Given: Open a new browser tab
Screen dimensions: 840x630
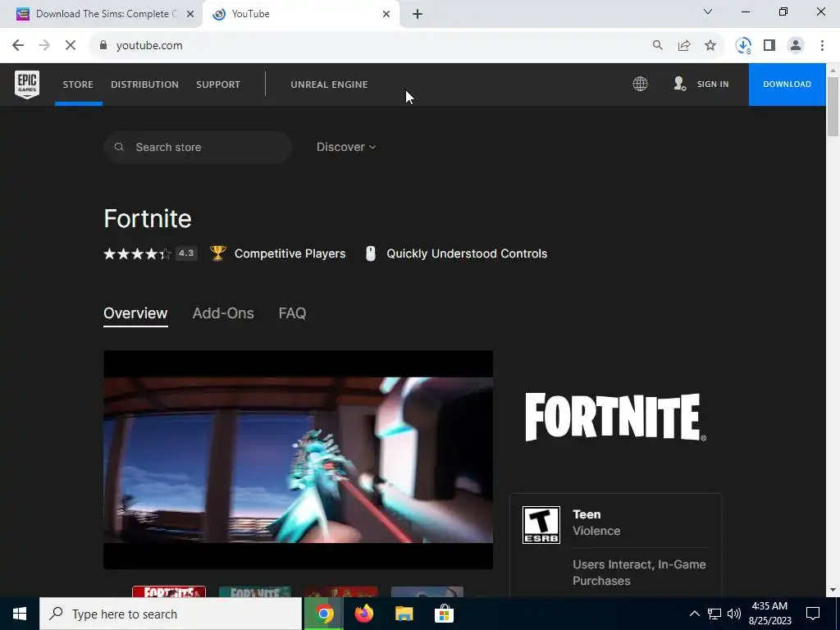Looking at the screenshot, I should (418, 15).
